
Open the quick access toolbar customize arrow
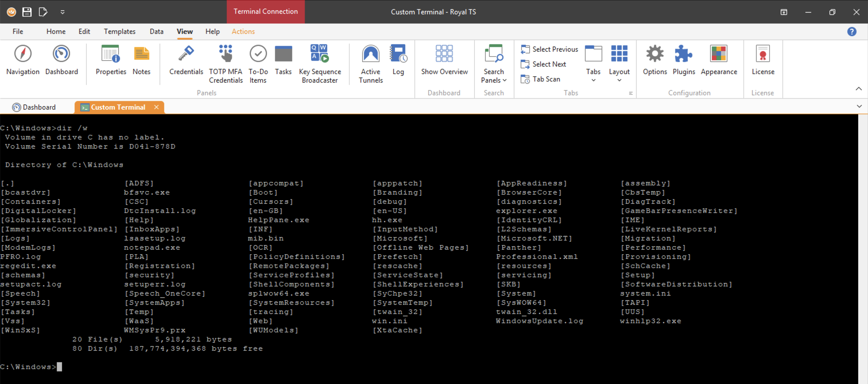click(x=62, y=12)
